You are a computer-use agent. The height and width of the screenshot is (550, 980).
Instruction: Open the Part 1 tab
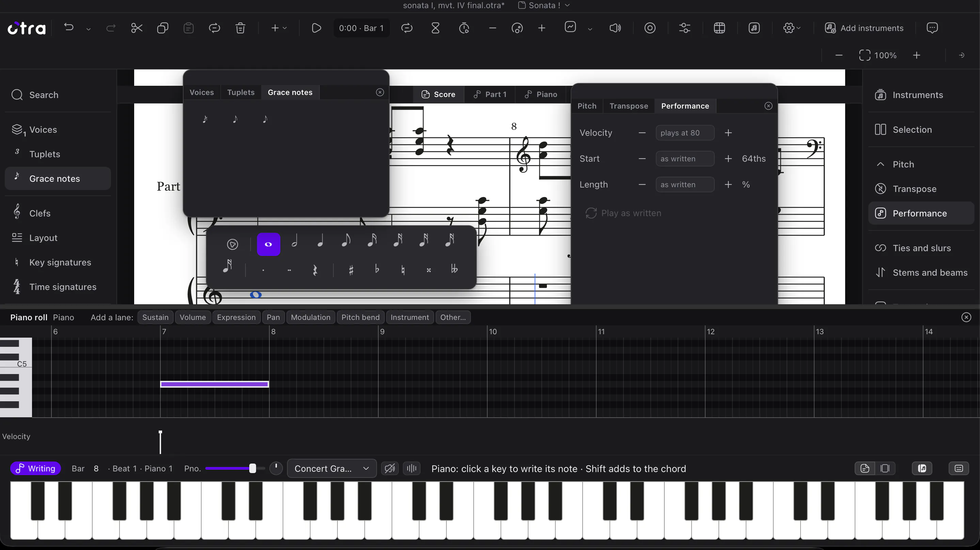pyautogui.click(x=490, y=94)
